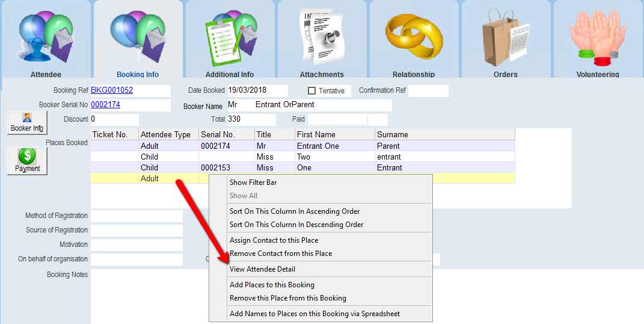Select Sort On This Column In Ascending Order

click(295, 211)
